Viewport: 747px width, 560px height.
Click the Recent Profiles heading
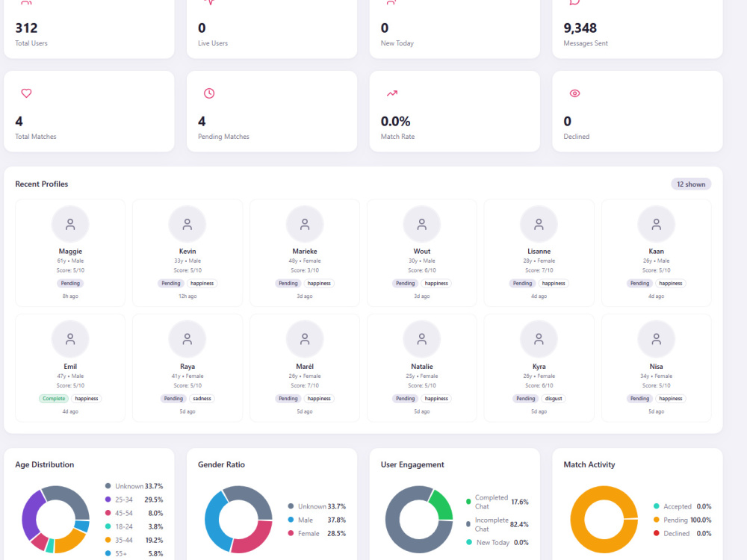pyautogui.click(x=41, y=184)
